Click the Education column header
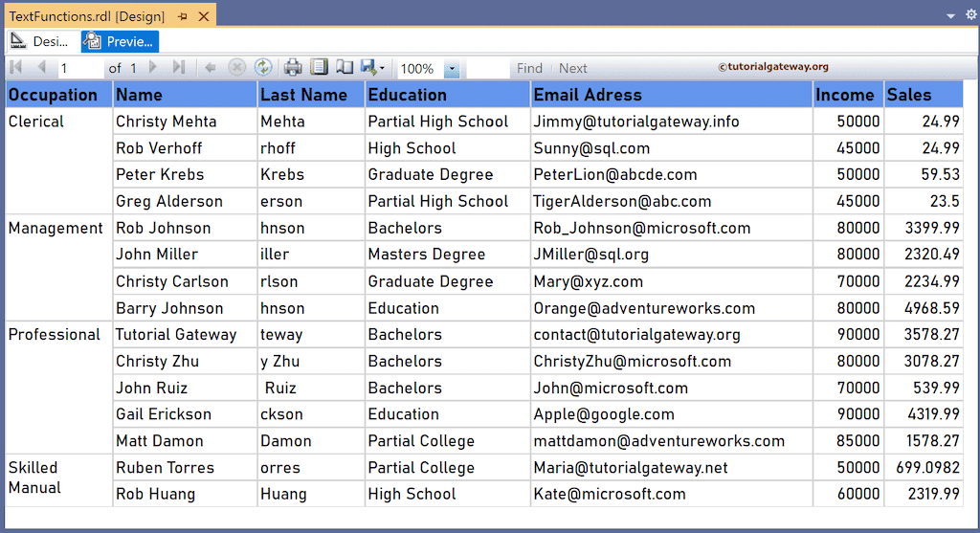The width and height of the screenshot is (980, 533). pyautogui.click(x=448, y=95)
